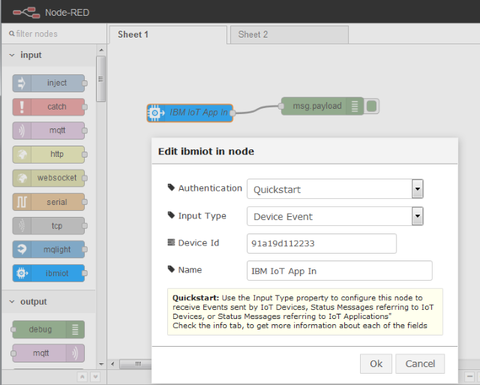
Task: Select the inject node in the palette
Action: click(49, 83)
